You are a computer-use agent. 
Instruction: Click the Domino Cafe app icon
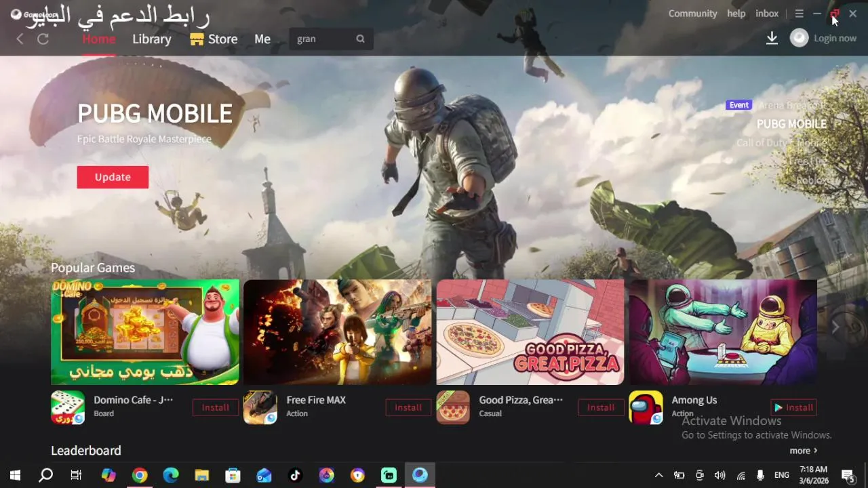point(68,407)
